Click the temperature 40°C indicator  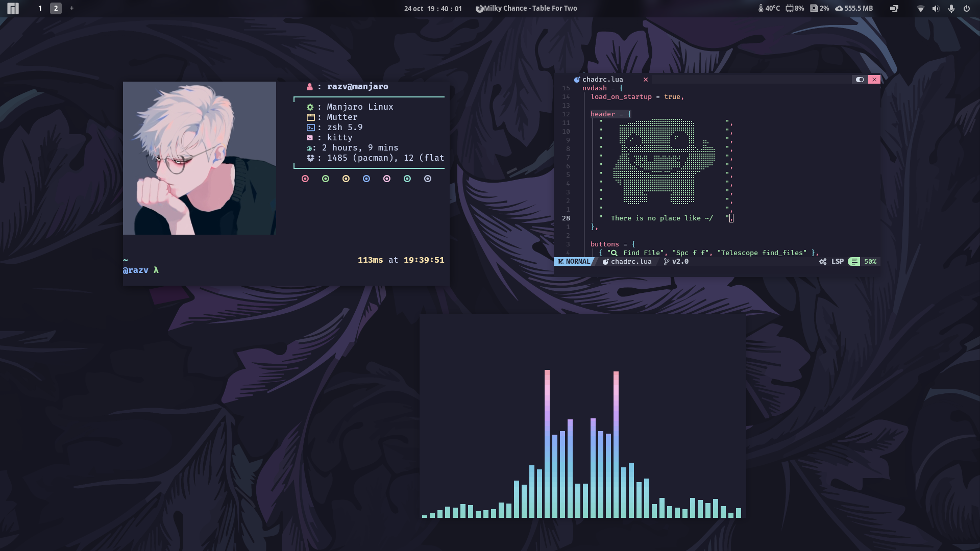[769, 8]
